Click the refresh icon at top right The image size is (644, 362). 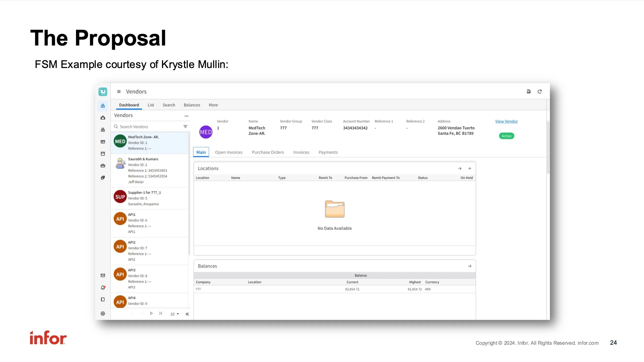(539, 92)
